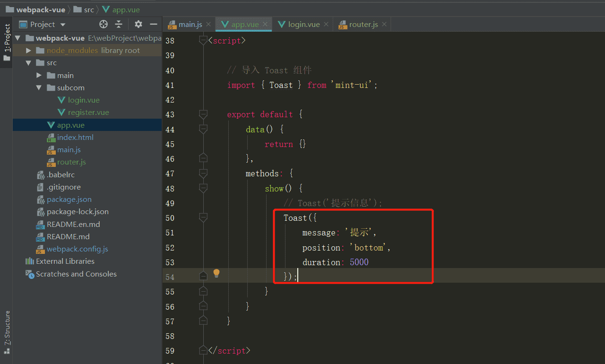Image resolution: width=605 pixels, height=364 pixels.
Task: Close the main.js editor tab
Action: [208, 24]
